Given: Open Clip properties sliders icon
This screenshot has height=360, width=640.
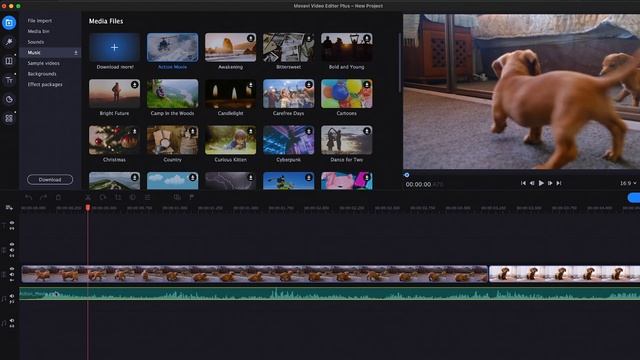Looking at the screenshot, I should (147, 198).
